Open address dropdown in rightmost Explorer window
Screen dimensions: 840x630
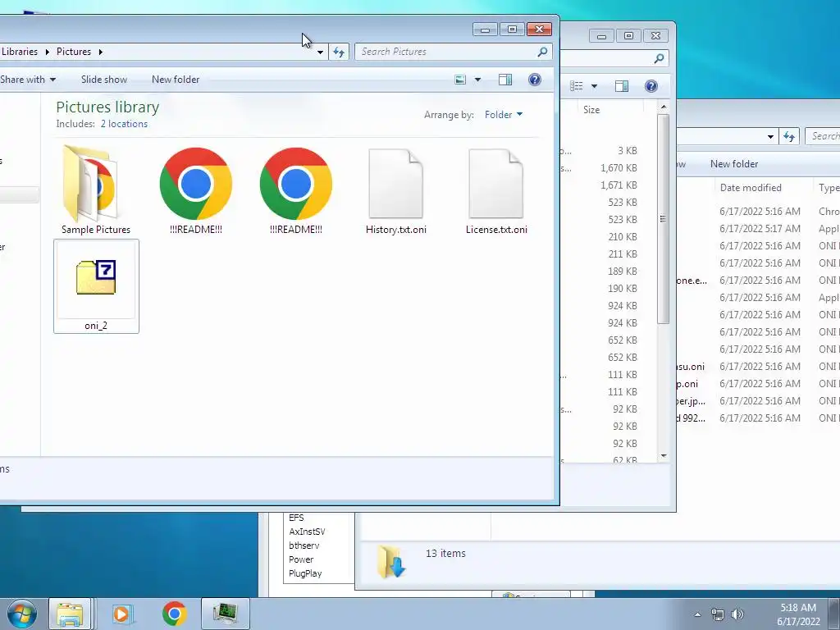click(770, 136)
